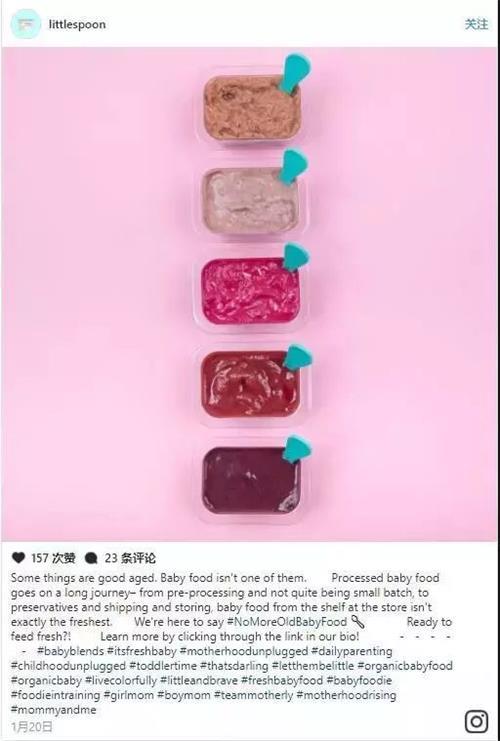View the 157 次赞 likes count
The image size is (500, 741).
53,558
